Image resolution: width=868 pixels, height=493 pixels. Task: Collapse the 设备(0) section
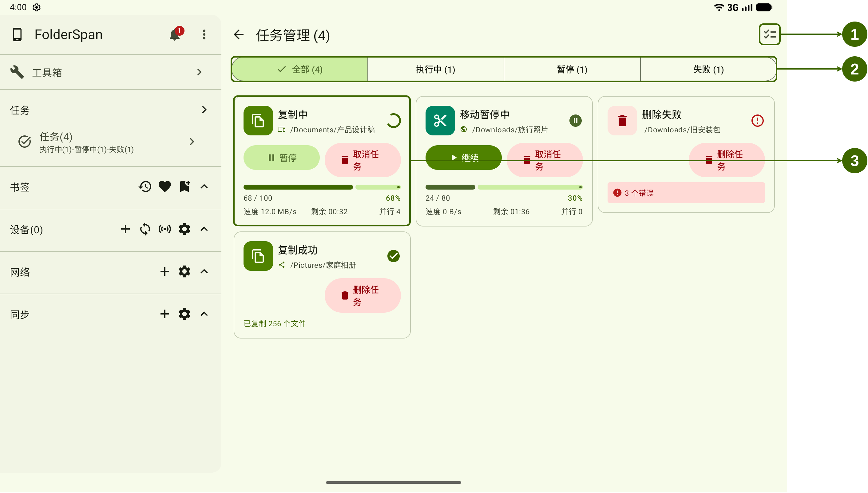[204, 229]
